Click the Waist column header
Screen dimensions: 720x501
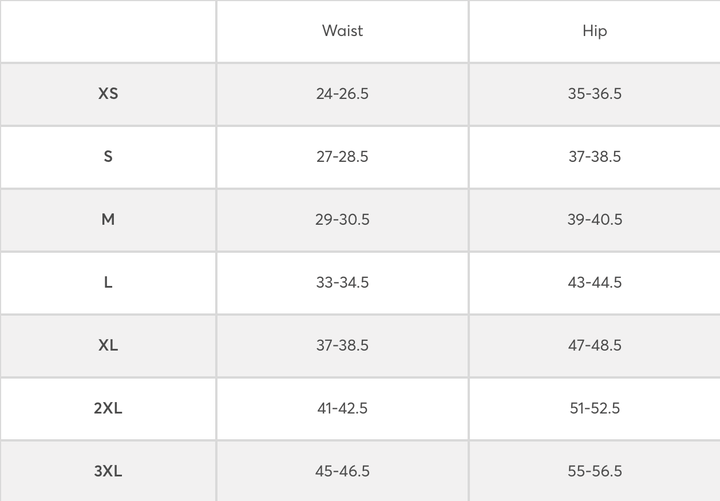(342, 31)
